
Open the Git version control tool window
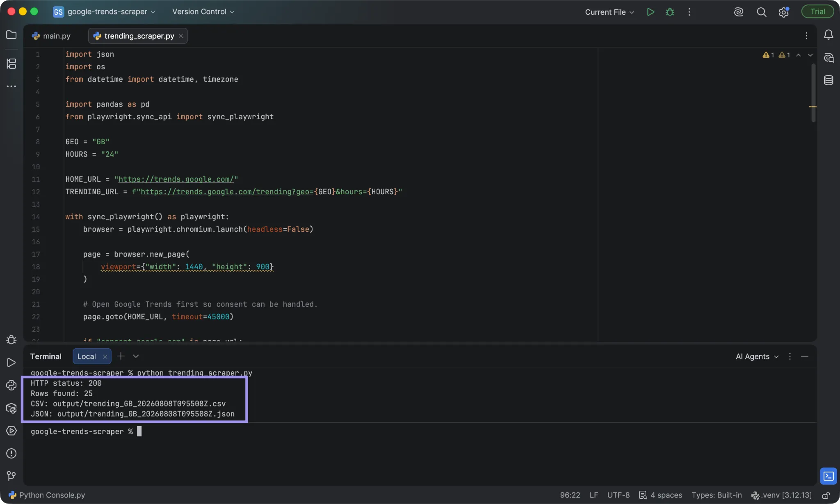(11, 476)
